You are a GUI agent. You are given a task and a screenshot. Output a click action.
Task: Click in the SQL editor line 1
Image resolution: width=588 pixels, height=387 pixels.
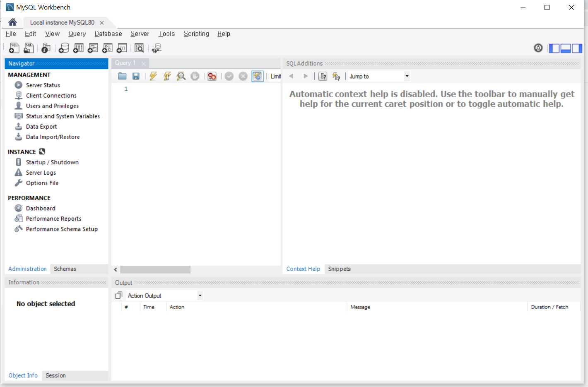click(205, 89)
